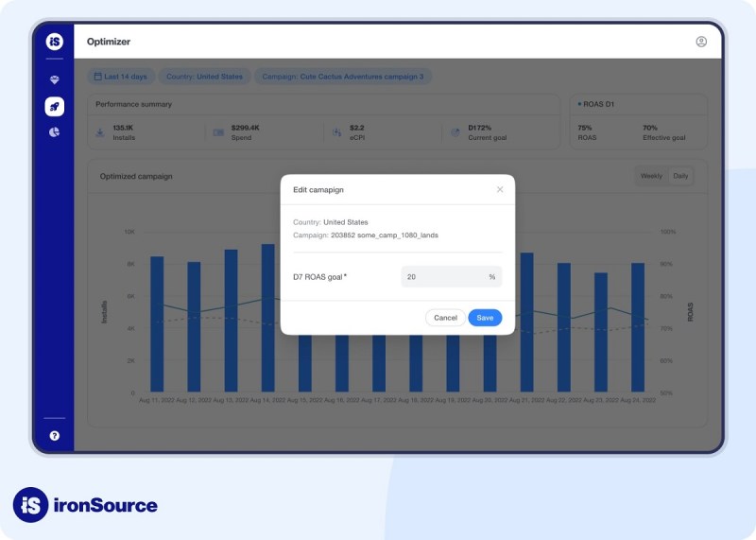Focus the D7 ROAS goal input field
Screen dimensions: 756x540
coord(452,276)
